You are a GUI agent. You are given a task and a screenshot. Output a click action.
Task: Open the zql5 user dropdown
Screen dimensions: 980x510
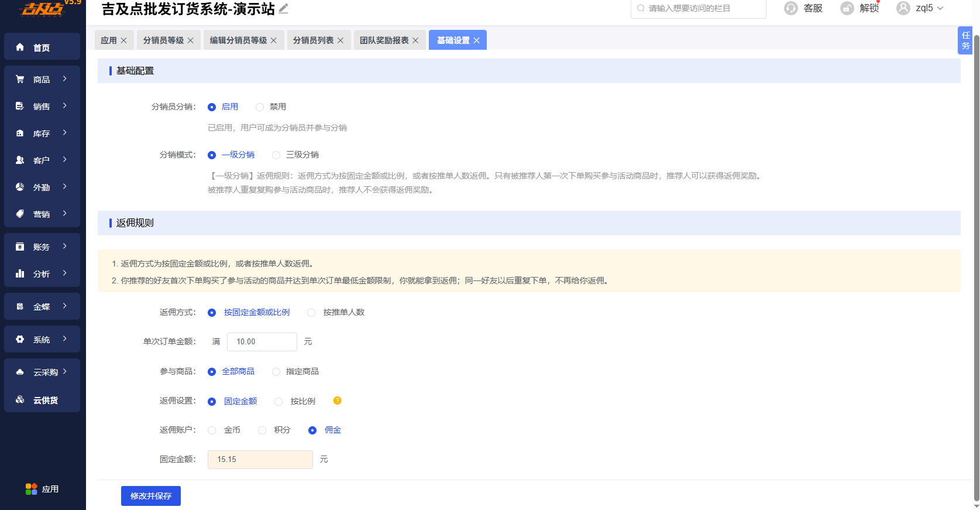(x=921, y=8)
